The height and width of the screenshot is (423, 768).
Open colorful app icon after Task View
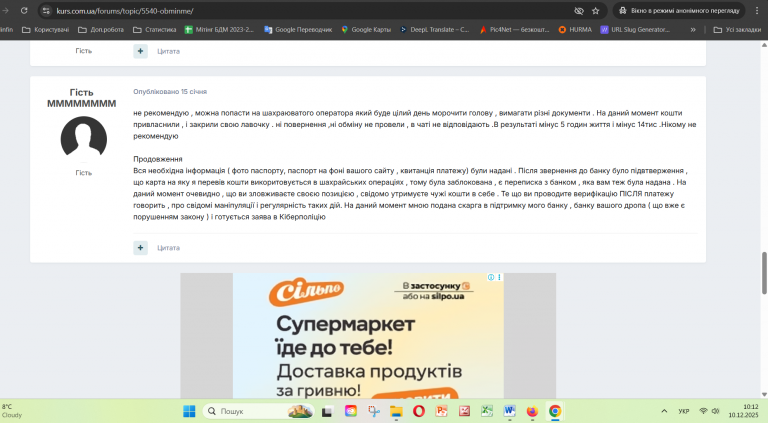coord(351,411)
